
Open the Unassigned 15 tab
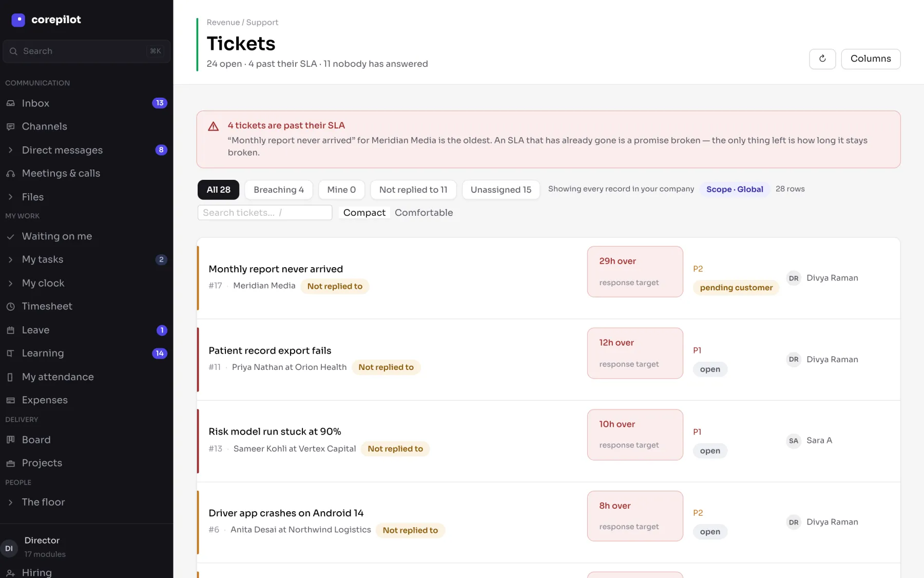500,190
